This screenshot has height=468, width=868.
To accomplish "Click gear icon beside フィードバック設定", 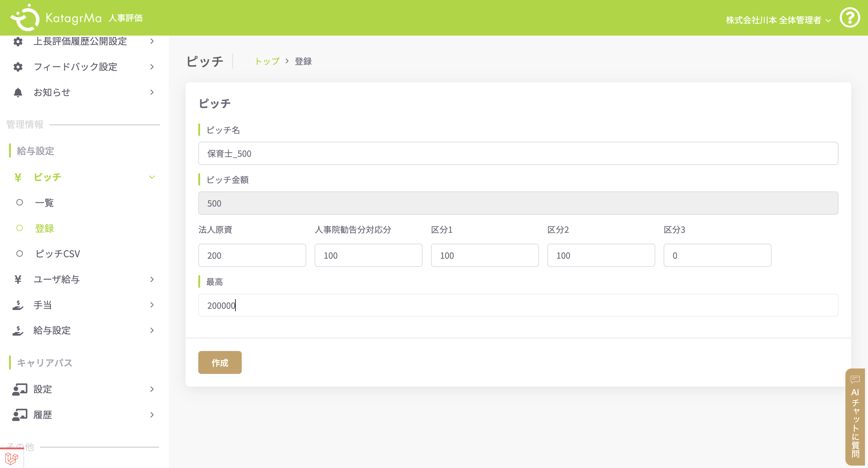I will 18,67.
